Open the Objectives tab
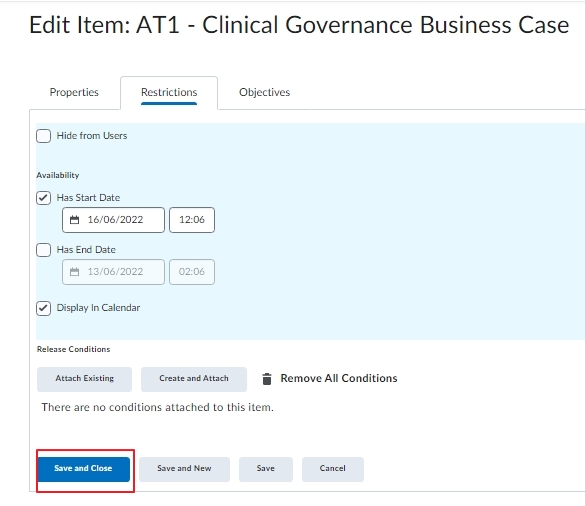Image resolution: width=585 pixels, height=506 pixels. (x=265, y=92)
